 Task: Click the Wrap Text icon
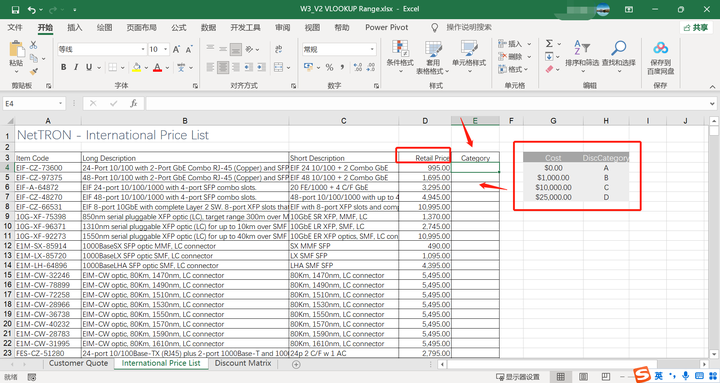point(279,49)
